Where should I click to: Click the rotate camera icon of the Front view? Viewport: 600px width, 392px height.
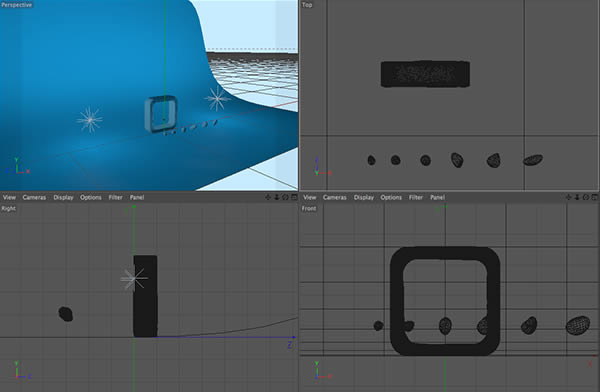click(586, 197)
